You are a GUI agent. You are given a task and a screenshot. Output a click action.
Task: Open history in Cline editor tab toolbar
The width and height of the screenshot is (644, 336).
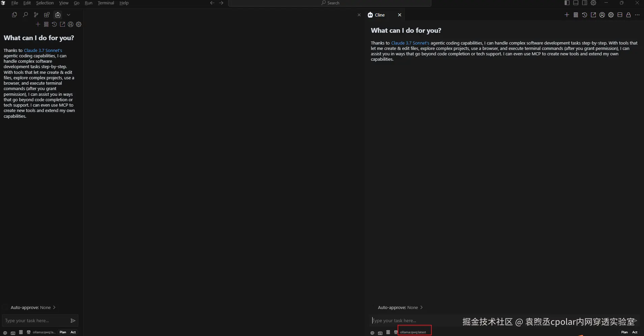585,15
